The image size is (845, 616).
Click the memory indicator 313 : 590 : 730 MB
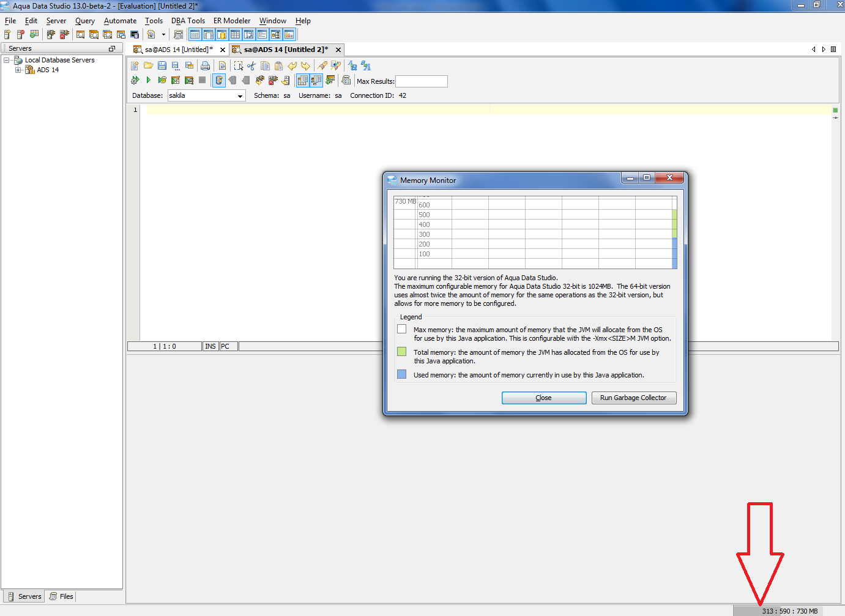789,611
